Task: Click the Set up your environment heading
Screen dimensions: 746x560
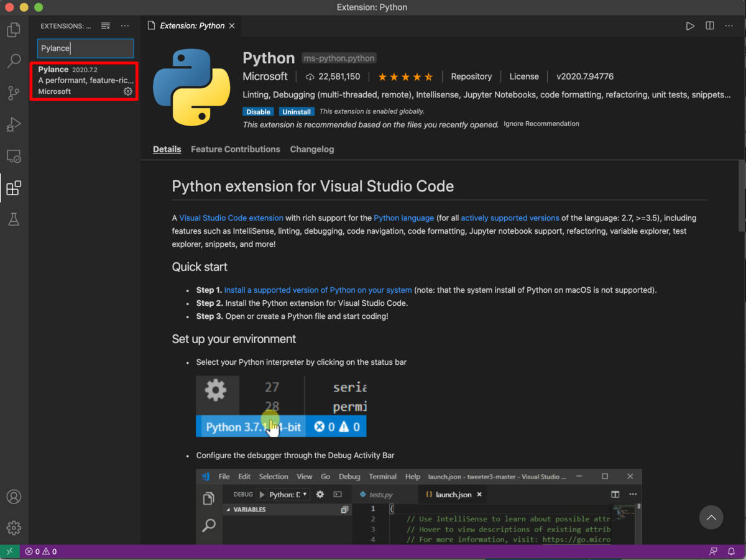Action: [234, 339]
